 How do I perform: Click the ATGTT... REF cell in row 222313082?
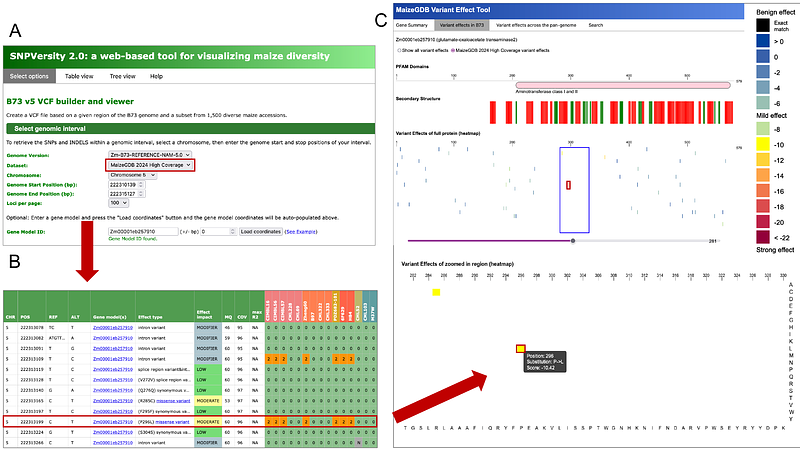coord(57,338)
